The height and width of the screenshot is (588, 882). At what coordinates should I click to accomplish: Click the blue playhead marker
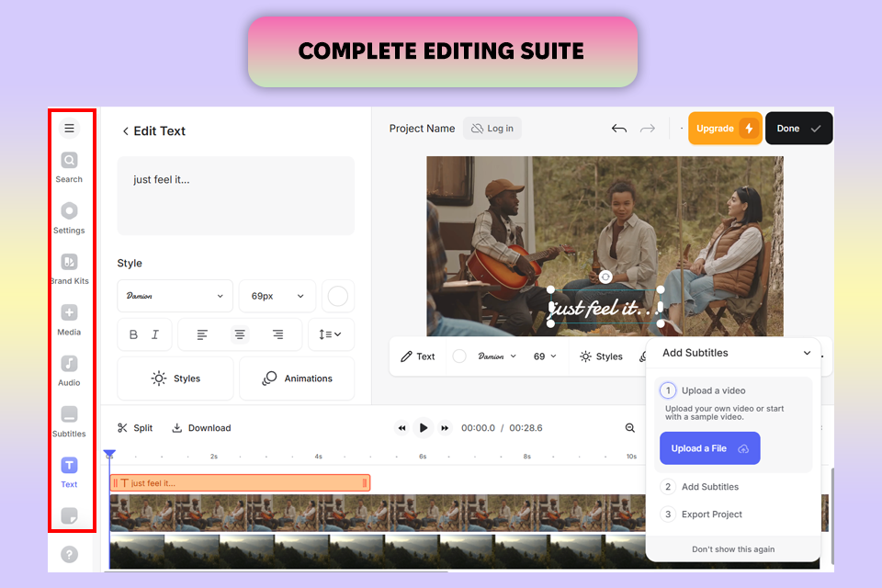click(109, 454)
